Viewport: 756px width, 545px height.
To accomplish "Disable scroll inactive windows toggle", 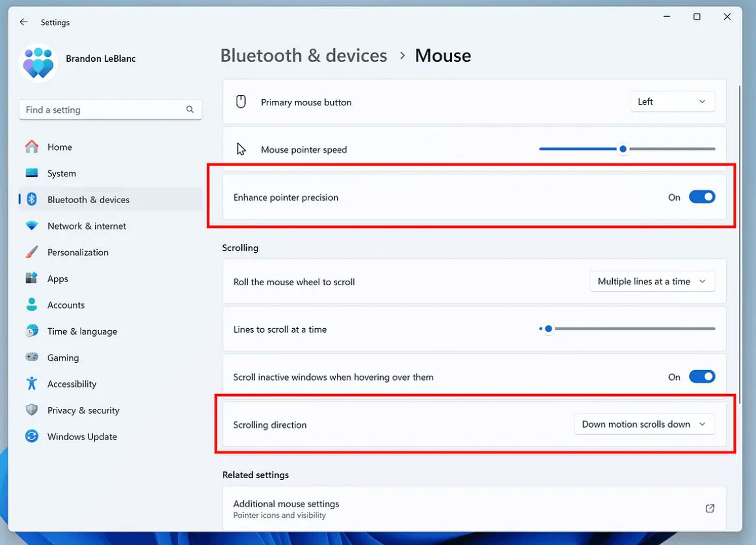I will (x=702, y=377).
